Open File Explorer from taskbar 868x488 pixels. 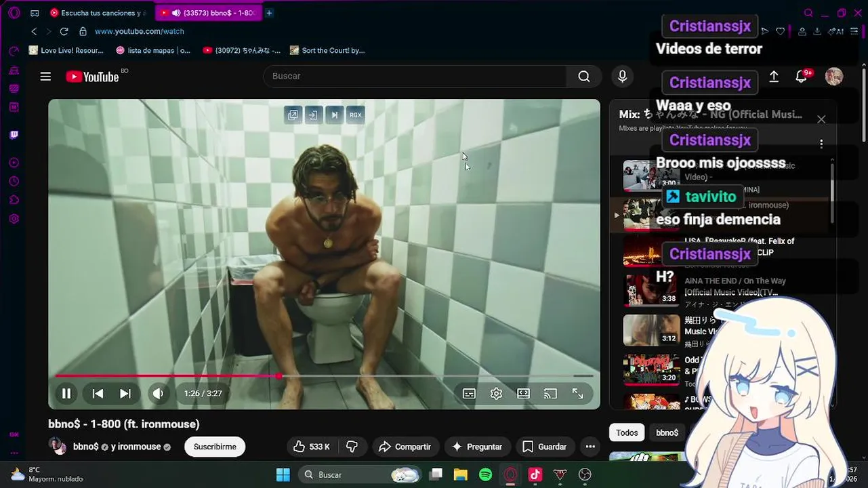coord(461,474)
